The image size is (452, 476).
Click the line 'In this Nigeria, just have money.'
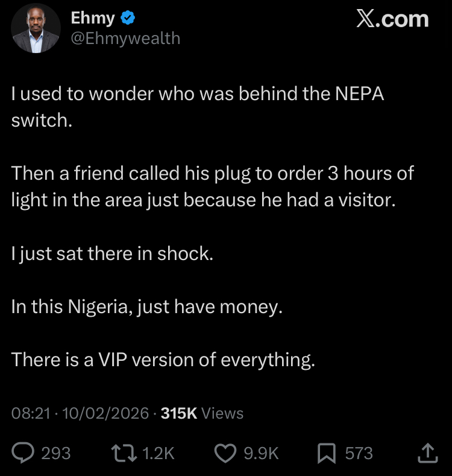[146, 307]
